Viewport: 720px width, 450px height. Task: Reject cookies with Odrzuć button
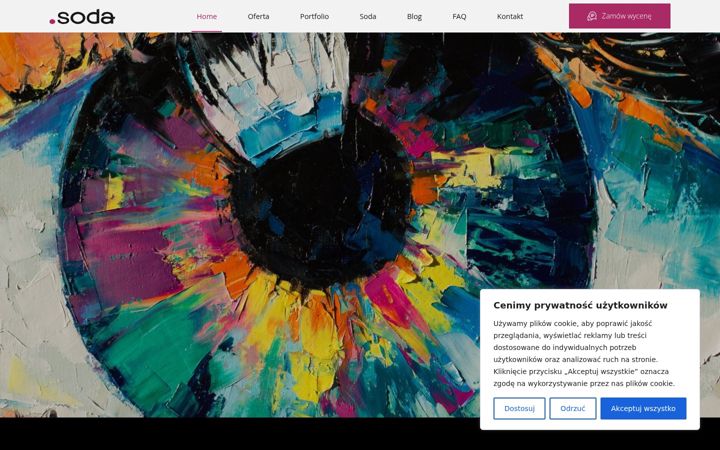click(x=573, y=408)
